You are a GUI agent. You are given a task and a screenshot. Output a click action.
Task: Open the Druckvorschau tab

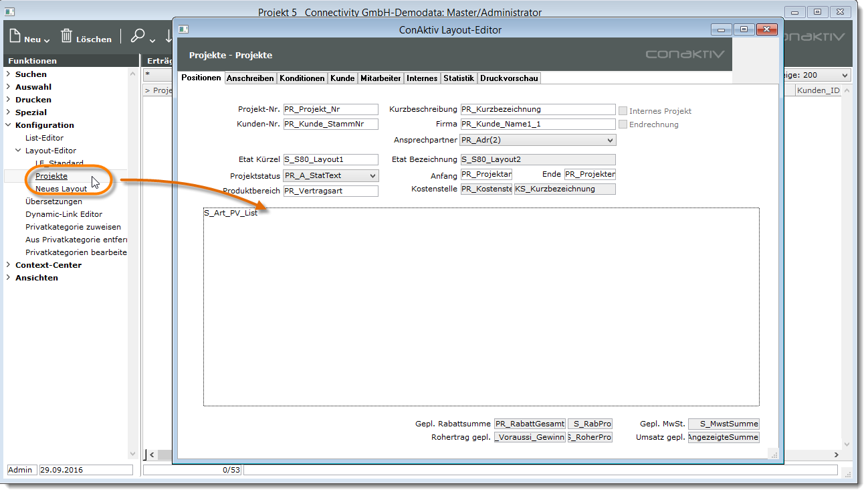point(508,78)
